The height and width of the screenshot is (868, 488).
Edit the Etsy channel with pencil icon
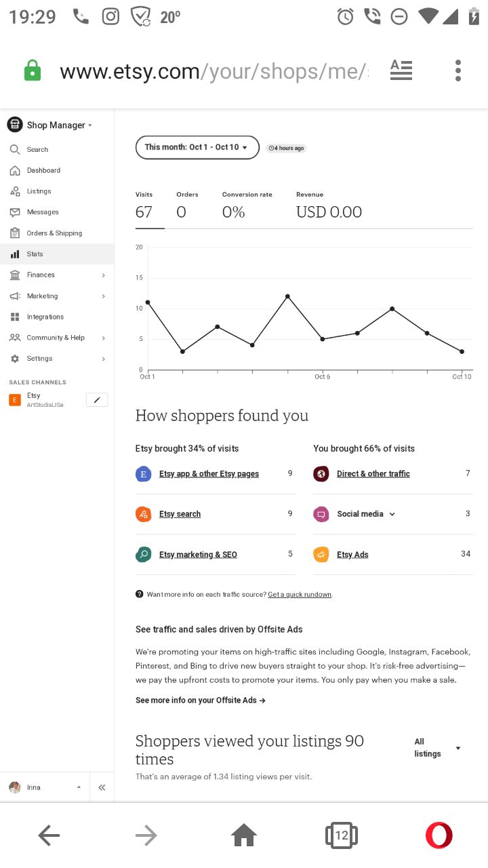click(x=97, y=400)
